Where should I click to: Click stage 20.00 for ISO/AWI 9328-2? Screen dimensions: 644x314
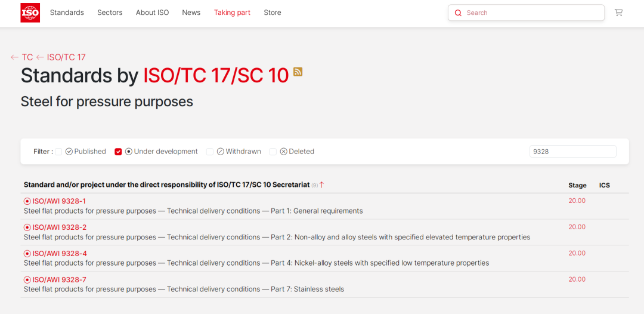pos(577,227)
